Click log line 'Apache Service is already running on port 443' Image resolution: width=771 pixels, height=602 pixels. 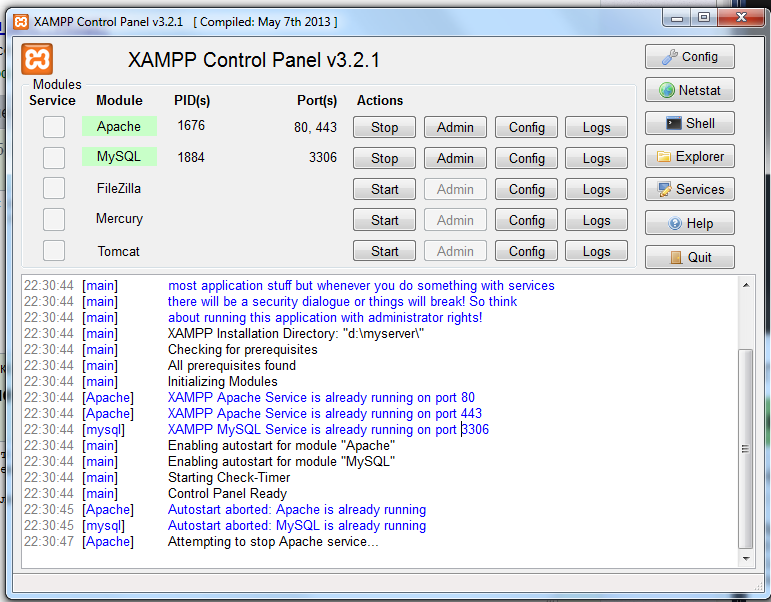[325, 413]
